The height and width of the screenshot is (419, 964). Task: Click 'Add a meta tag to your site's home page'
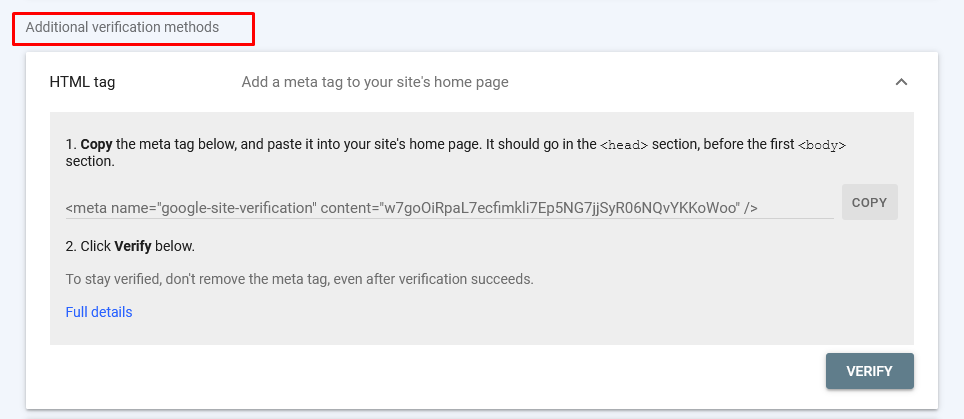coord(375,82)
